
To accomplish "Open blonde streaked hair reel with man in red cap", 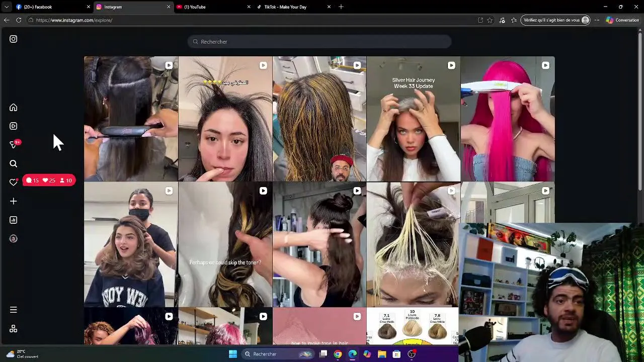I will click(319, 118).
